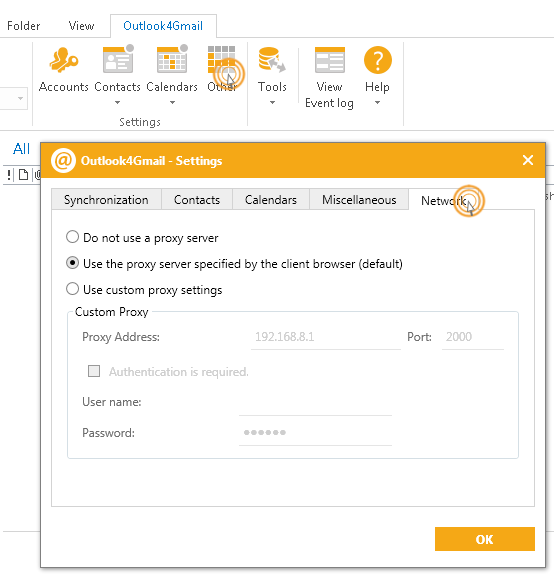The width and height of the screenshot is (554, 580).
Task: Expand the Help dropdown arrow
Action: 377,102
